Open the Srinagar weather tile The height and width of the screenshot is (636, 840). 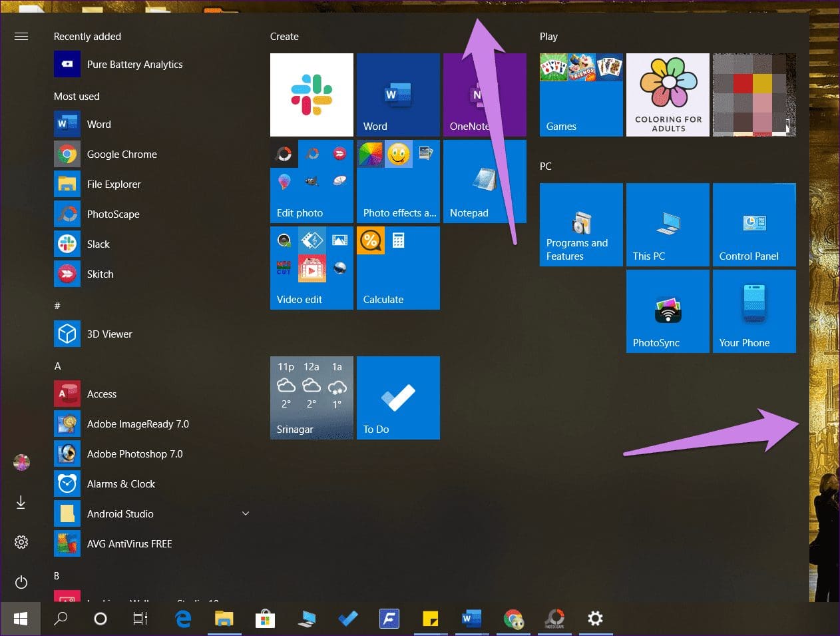pyautogui.click(x=312, y=398)
